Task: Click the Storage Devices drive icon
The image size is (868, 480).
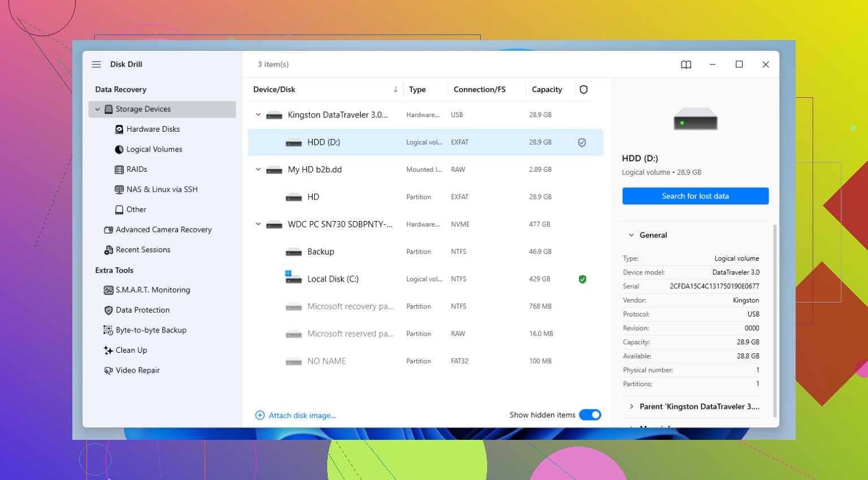Action: tap(108, 109)
